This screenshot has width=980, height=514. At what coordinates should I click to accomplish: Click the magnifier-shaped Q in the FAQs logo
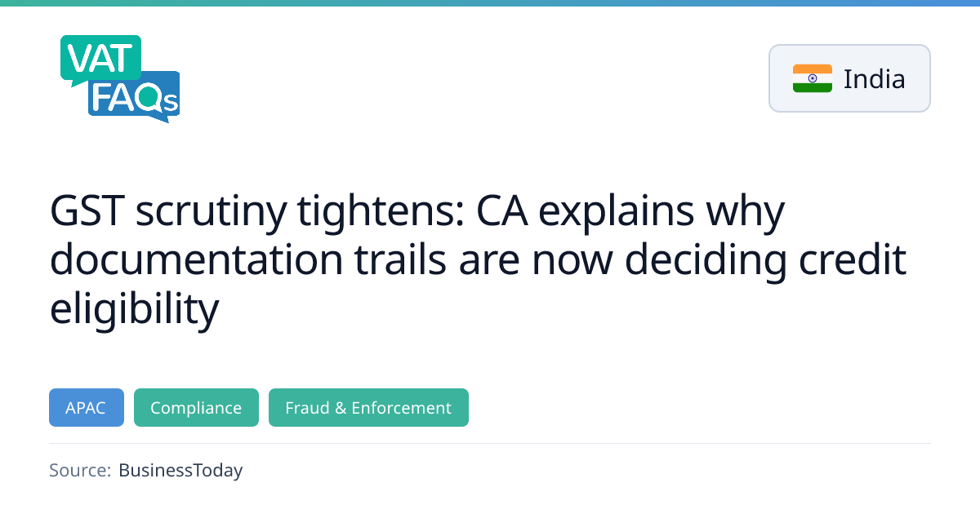click(x=149, y=98)
